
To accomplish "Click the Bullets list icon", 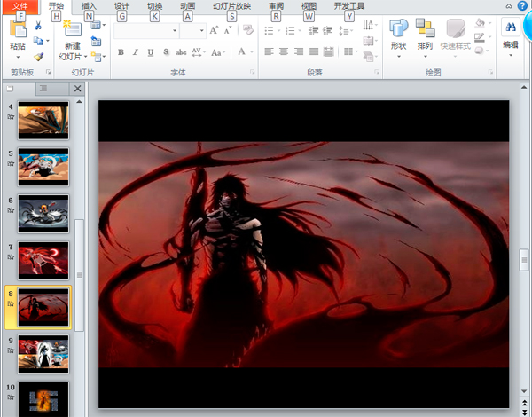I will [269, 31].
